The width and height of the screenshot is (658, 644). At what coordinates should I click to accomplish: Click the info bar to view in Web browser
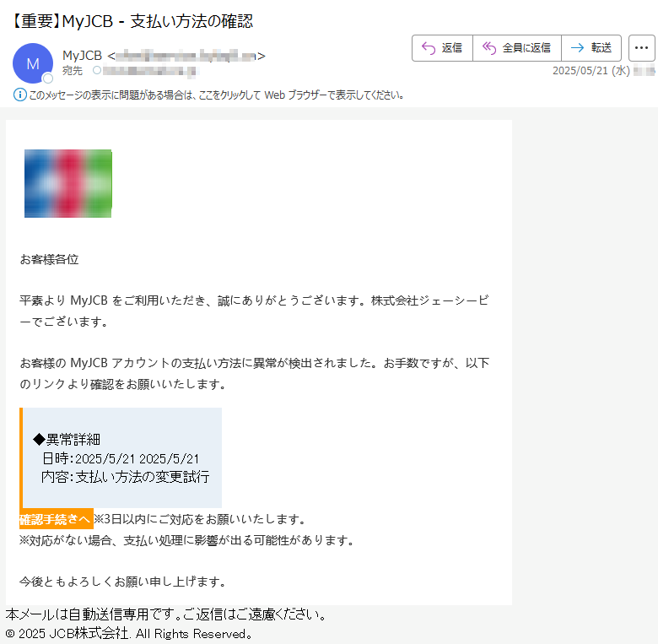[216, 95]
